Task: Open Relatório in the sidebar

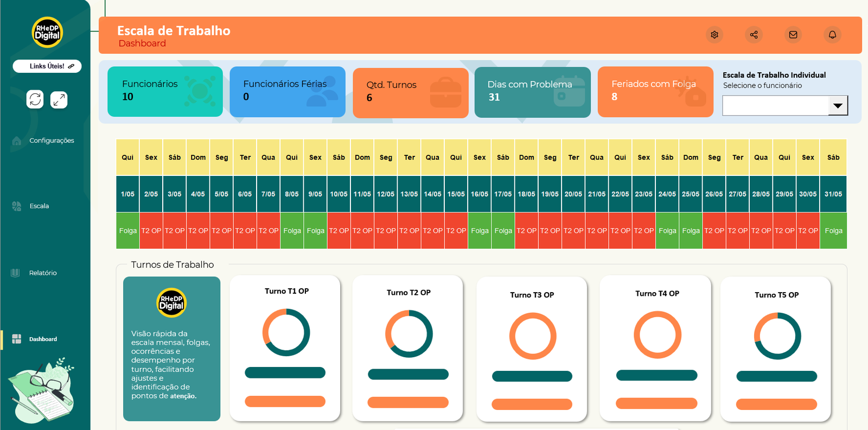Action: [x=43, y=273]
